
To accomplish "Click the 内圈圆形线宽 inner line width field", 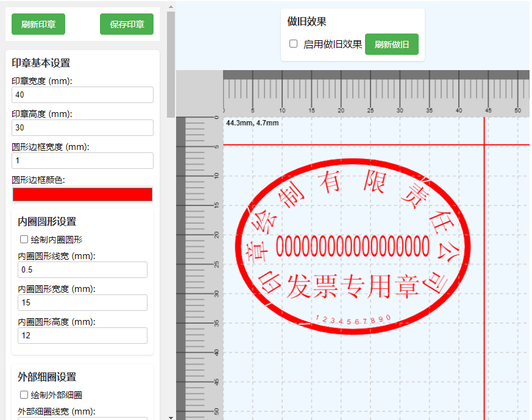I will pyautogui.click(x=82, y=269).
